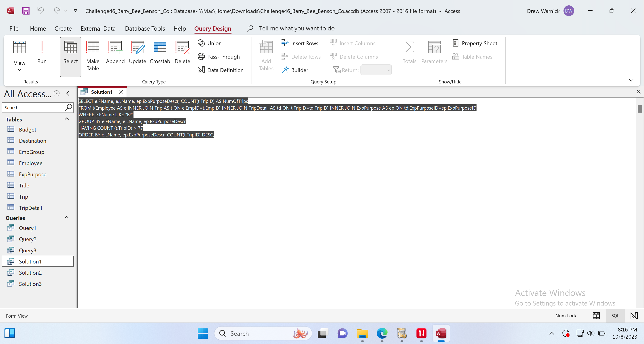Viewport: 644px width, 344px height.
Task: Collapse the Queries group in navigation pane
Action: tap(66, 217)
